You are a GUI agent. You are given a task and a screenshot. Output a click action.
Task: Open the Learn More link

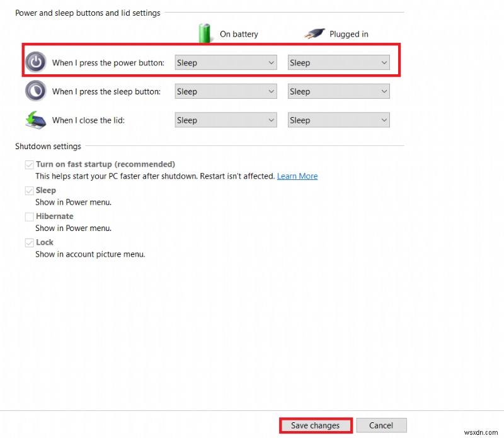click(297, 176)
